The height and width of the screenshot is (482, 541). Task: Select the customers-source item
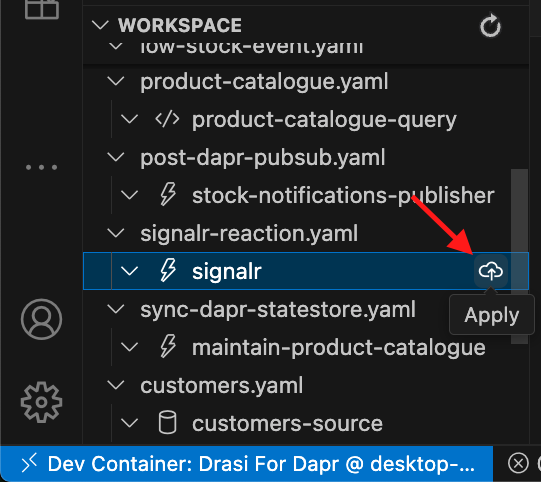click(x=287, y=424)
